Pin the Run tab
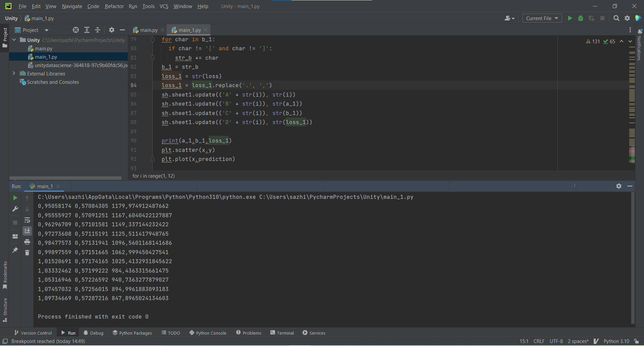Image resolution: width=644 pixels, height=346 pixels. point(15,250)
